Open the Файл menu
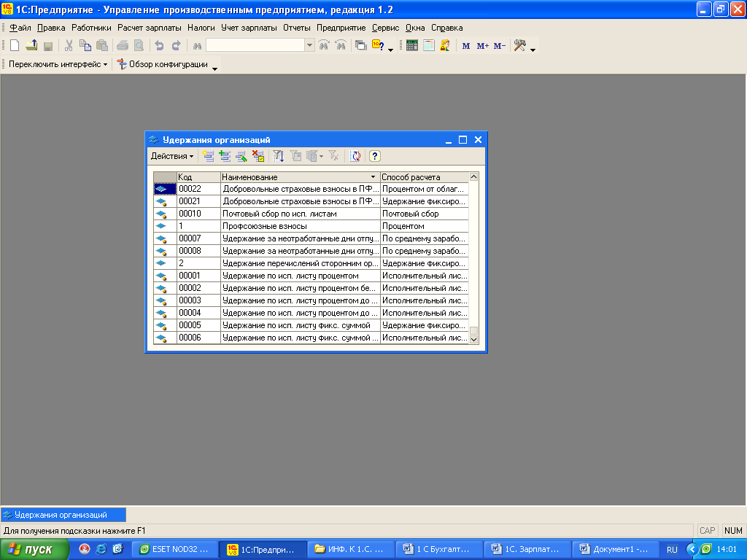This screenshot has width=747, height=560. coord(20,28)
